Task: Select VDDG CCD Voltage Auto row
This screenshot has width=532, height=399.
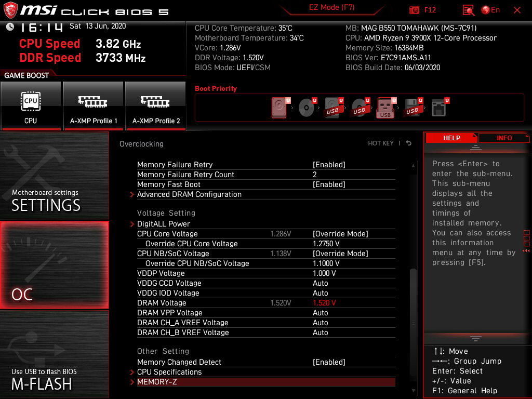Action: coord(266,283)
